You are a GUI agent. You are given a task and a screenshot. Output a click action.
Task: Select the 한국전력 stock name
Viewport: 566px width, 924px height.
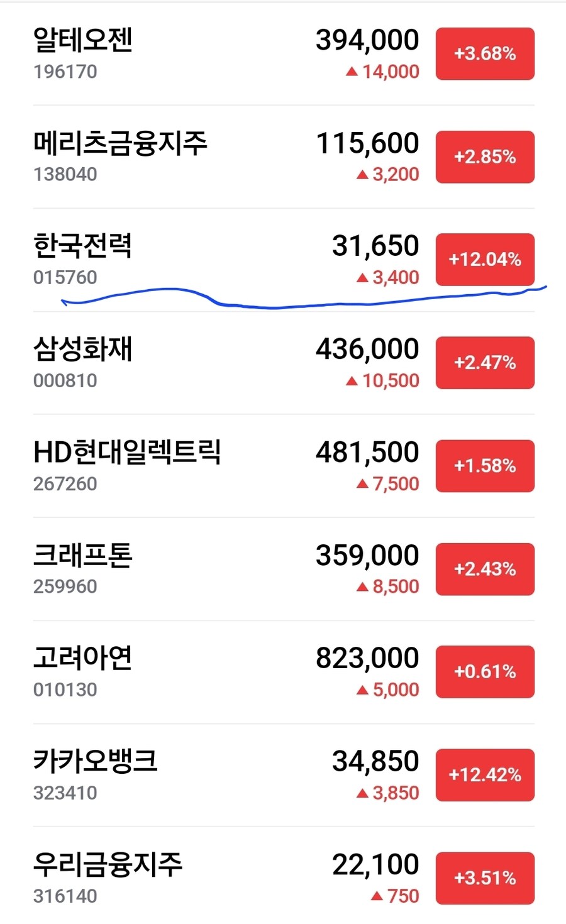point(83,246)
